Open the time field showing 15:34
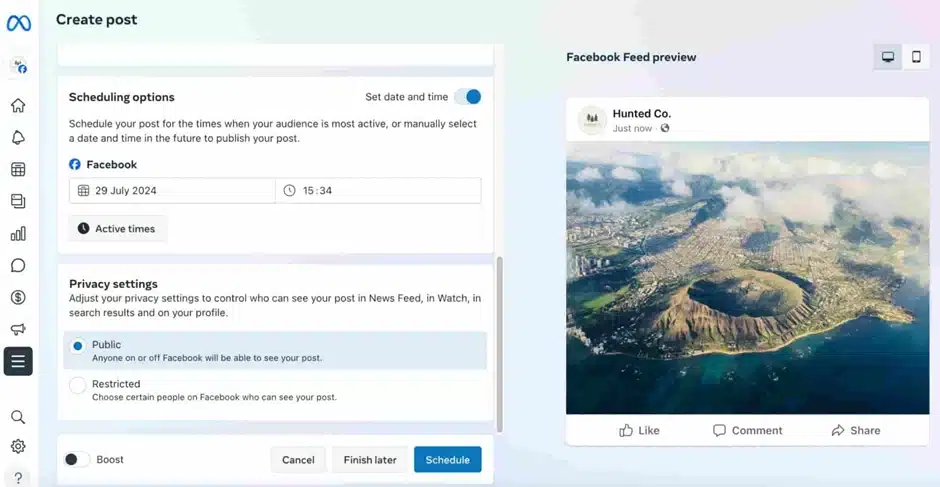The image size is (940, 487). point(378,191)
